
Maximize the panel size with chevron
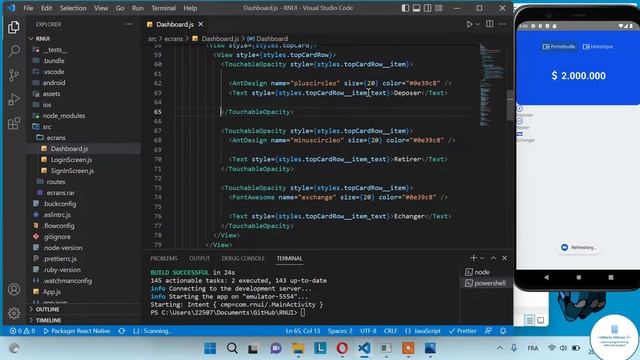493,258
